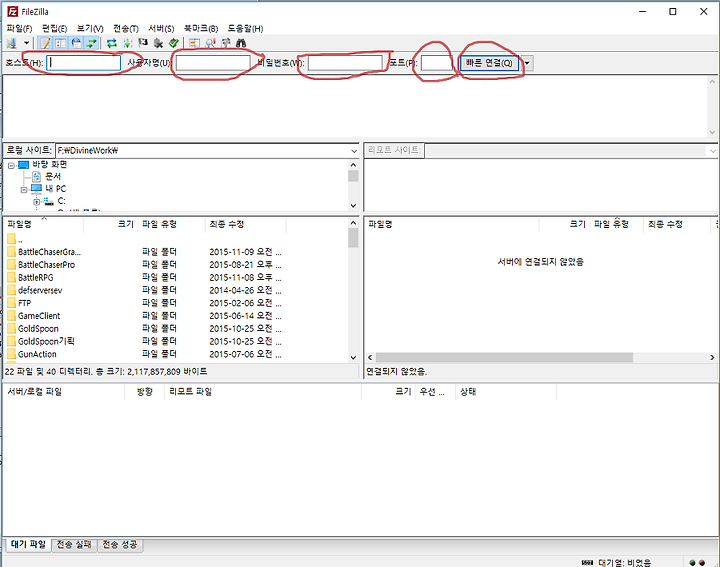Screen dimensions: 720x567
Task: Reconnect to last server icon
Action: pyautogui.click(x=174, y=43)
